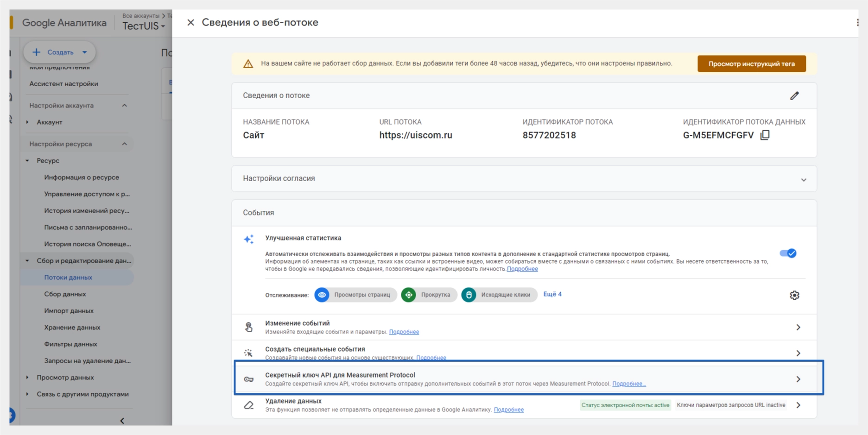The width and height of the screenshot is (868, 435).
Task: Open 'Письма с запланированно...' item
Action: click(x=88, y=227)
